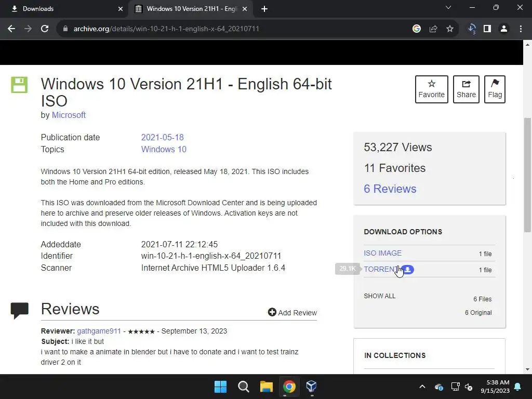The width and height of the screenshot is (532, 399).
Task: Open File Explorer from taskbar
Action: pos(267,387)
